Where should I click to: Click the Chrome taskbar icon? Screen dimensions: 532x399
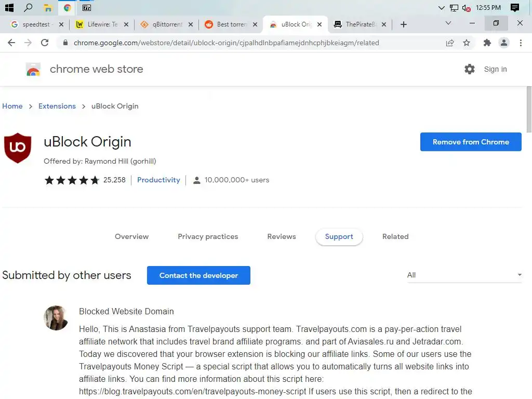point(67,7)
